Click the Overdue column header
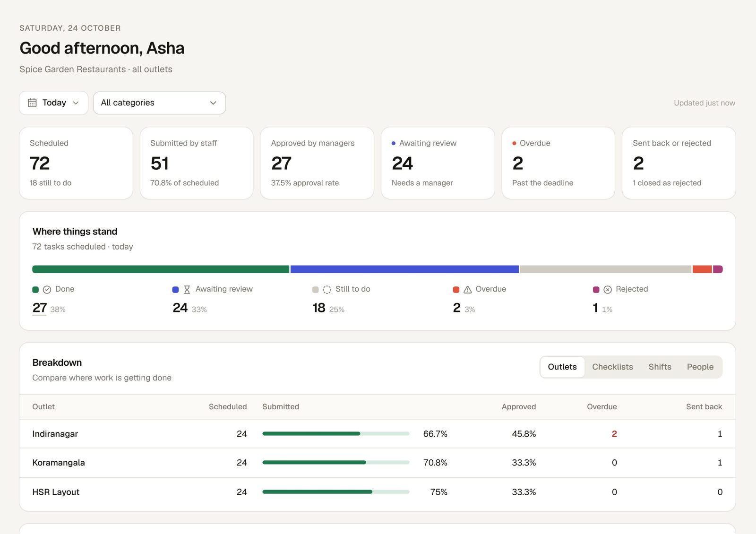Screen dimensions: 756x534 point(602,407)
